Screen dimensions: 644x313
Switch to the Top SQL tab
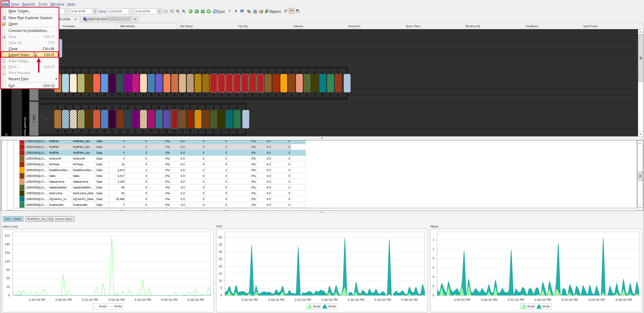[243, 26]
